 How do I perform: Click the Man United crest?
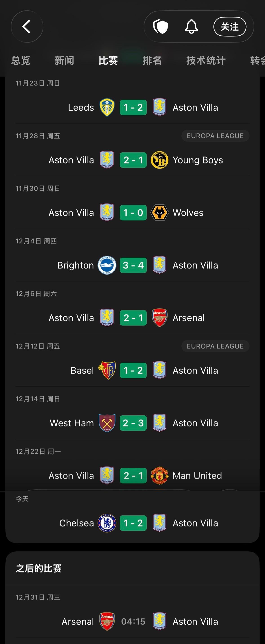(x=160, y=475)
